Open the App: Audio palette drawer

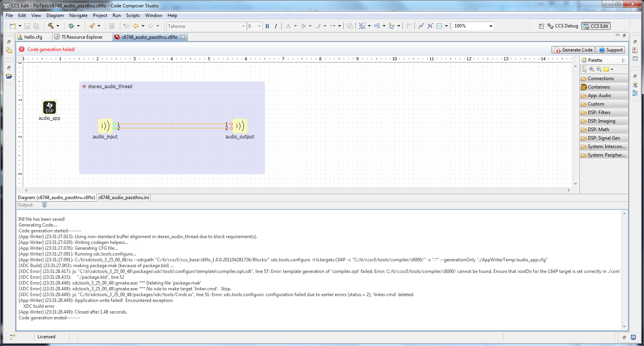[604, 95]
